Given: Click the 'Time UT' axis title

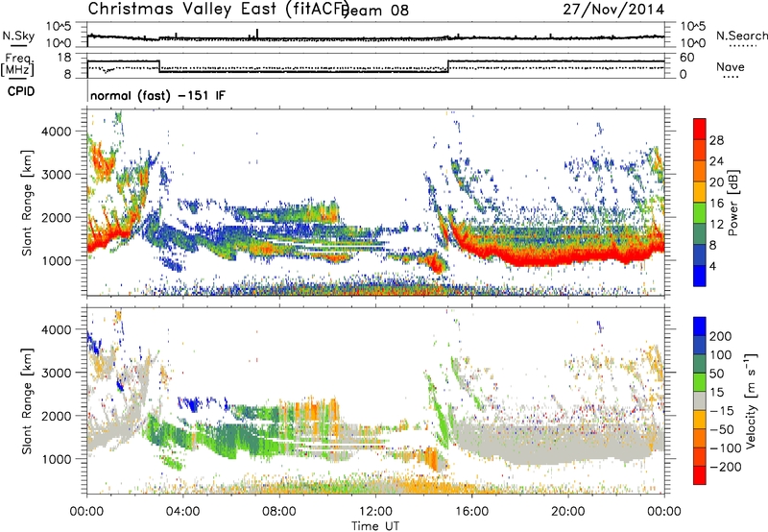Looking at the screenshot, I should point(375,526).
